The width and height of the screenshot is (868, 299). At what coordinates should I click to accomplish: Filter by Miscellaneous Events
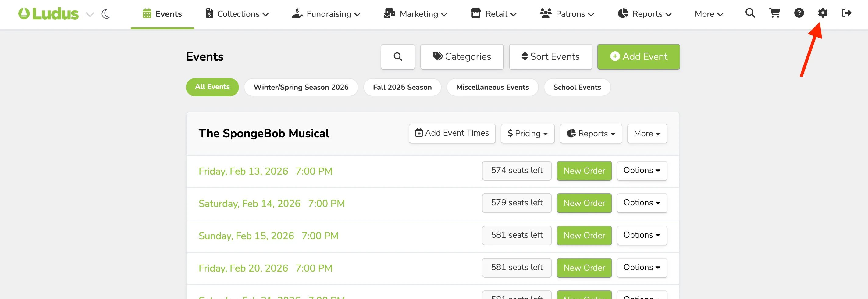[x=492, y=87]
